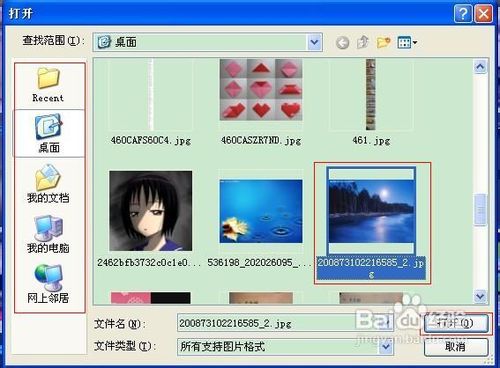The image size is (500, 368).
Task: Create a new folder
Action: [383, 42]
